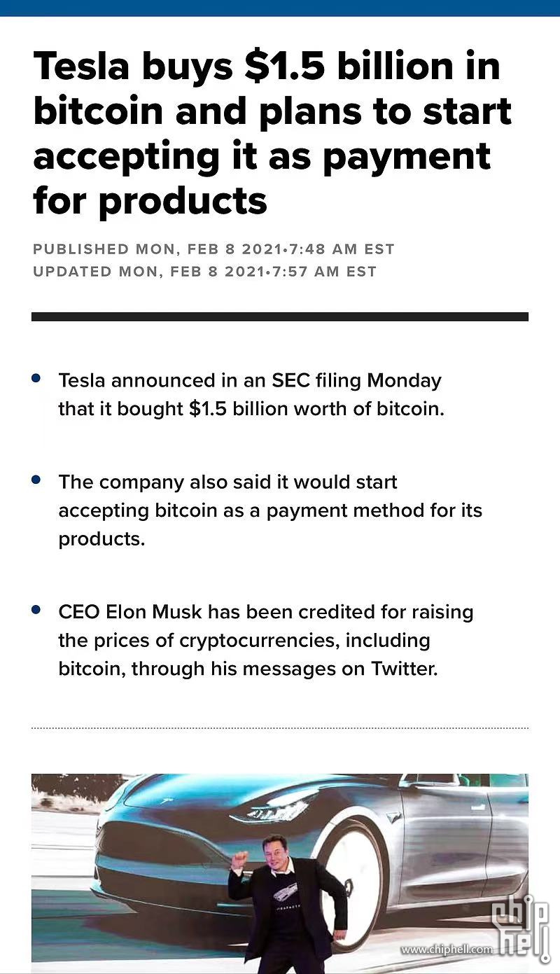Image resolution: width=560 pixels, height=974 pixels.
Task: Click the thick black divider bar
Action: (280, 316)
